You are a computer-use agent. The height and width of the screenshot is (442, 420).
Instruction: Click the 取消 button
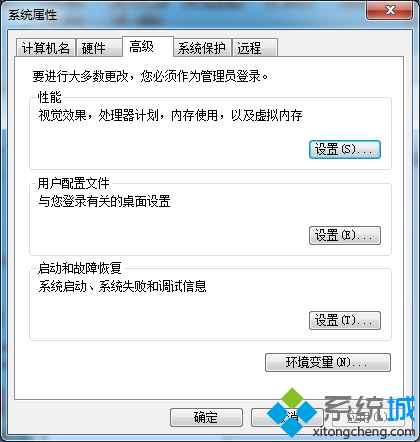tap(287, 417)
